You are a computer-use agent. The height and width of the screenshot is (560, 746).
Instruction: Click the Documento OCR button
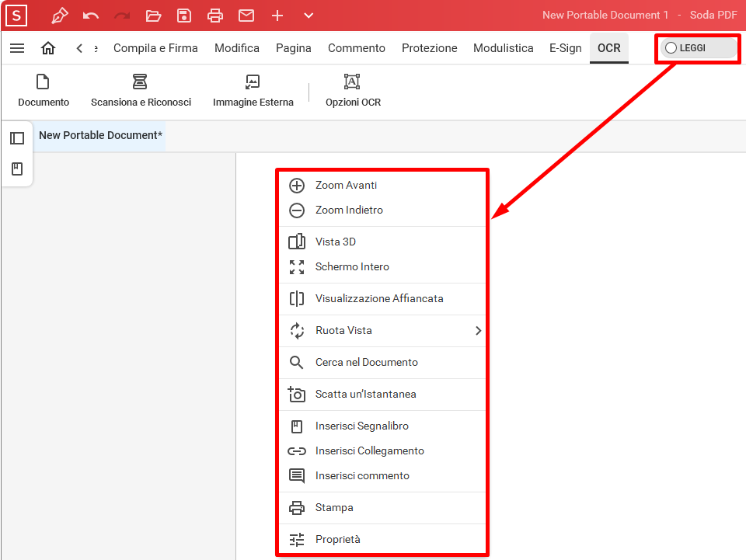coord(44,91)
